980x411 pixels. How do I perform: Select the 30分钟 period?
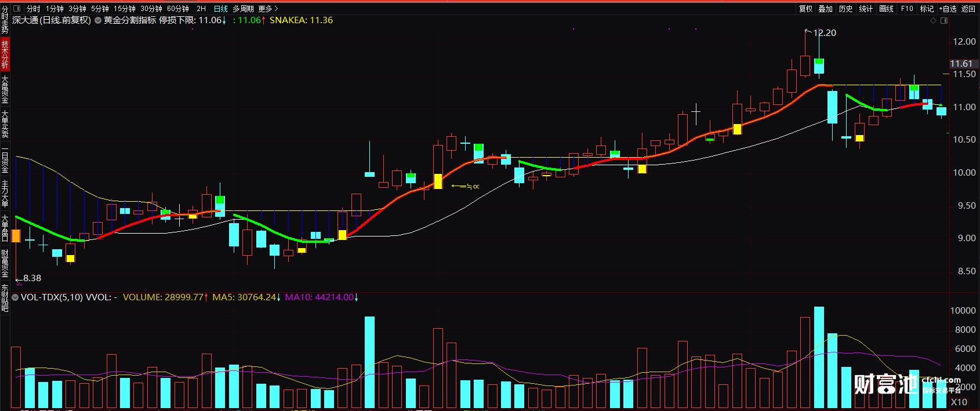click(151, 9)
